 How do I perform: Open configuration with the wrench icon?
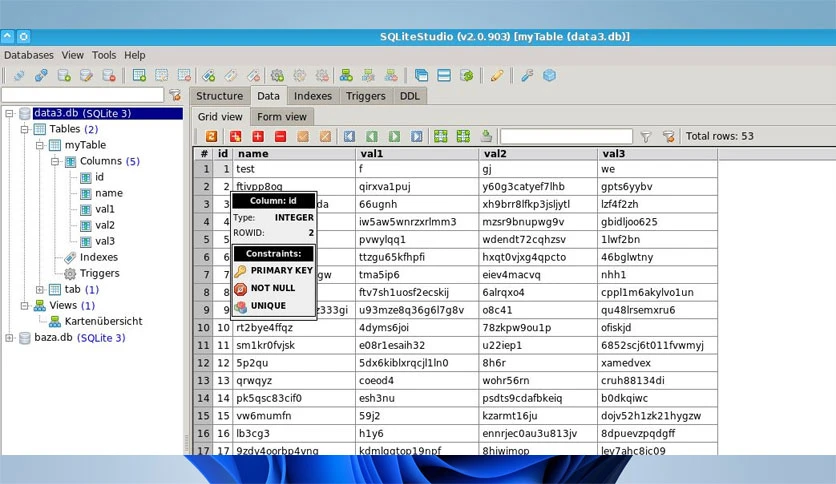pyautogui.click(x=527, y=76)
